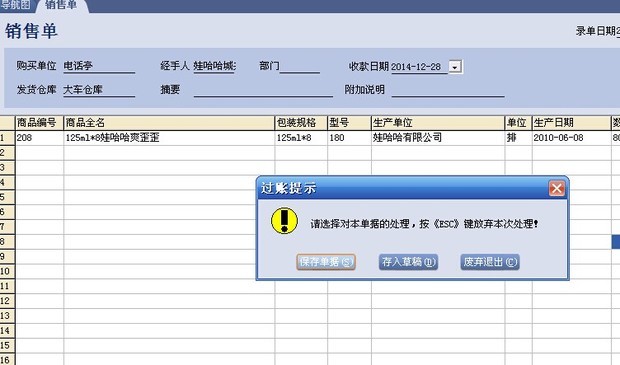Click cell 娃哈哈有限公司
Image resolution: width=620 pixels, height=365 pixels.
tap(438, 138)
